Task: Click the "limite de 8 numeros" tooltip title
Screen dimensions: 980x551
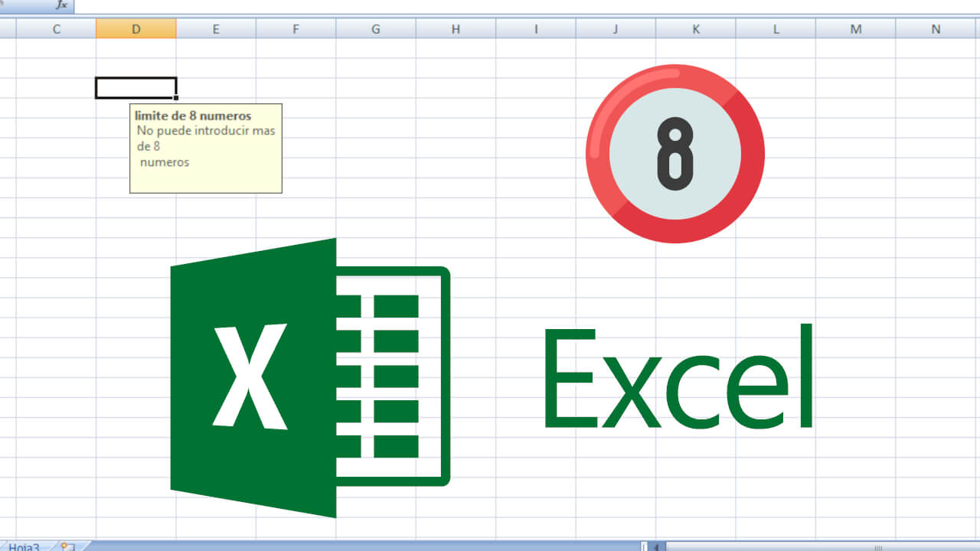Action: click(193, 116)
